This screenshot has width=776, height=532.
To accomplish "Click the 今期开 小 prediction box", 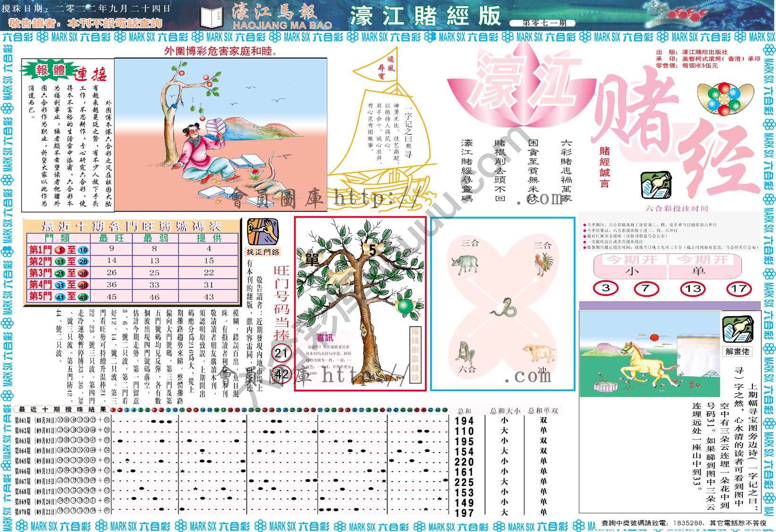I will (x=631, y=266).
